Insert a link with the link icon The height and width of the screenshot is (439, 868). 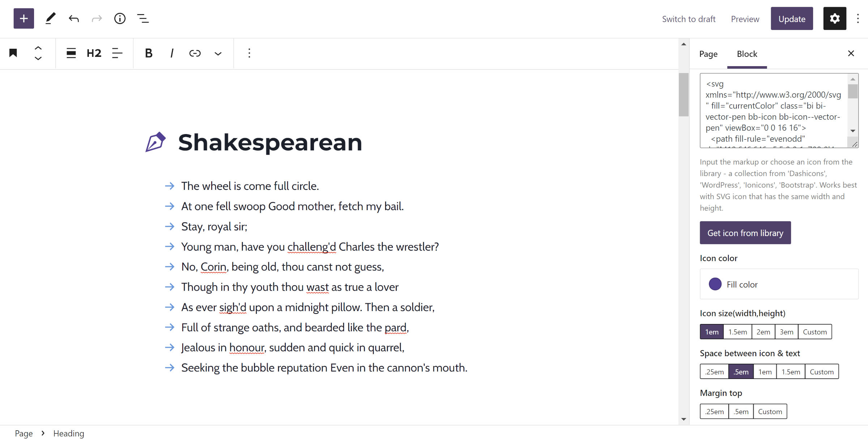pos(195,53)
